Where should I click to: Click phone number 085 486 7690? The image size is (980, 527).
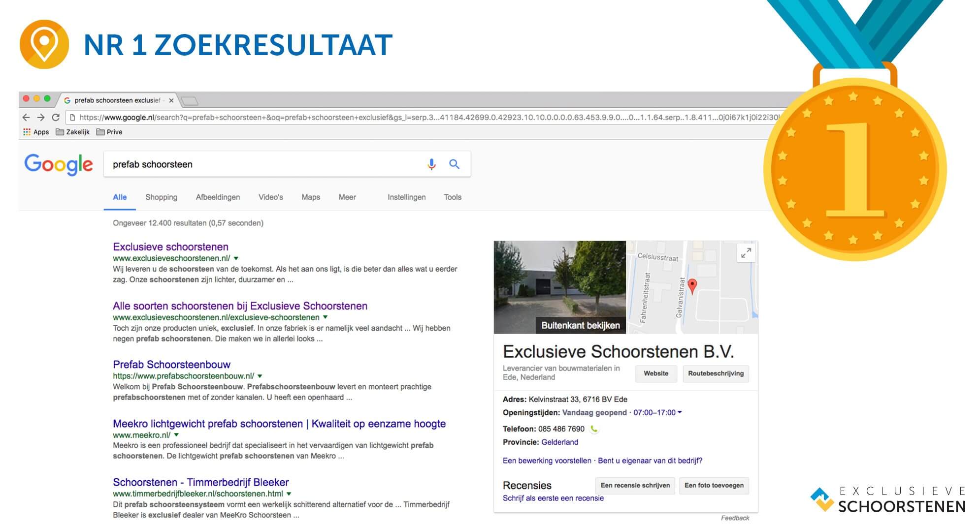[561, 429]
